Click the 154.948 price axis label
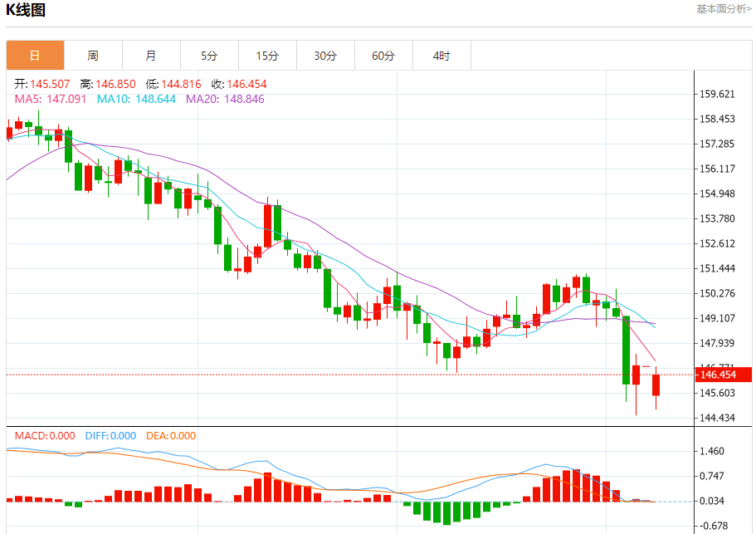The image size is (756, 534). click(x=718, y=194)
